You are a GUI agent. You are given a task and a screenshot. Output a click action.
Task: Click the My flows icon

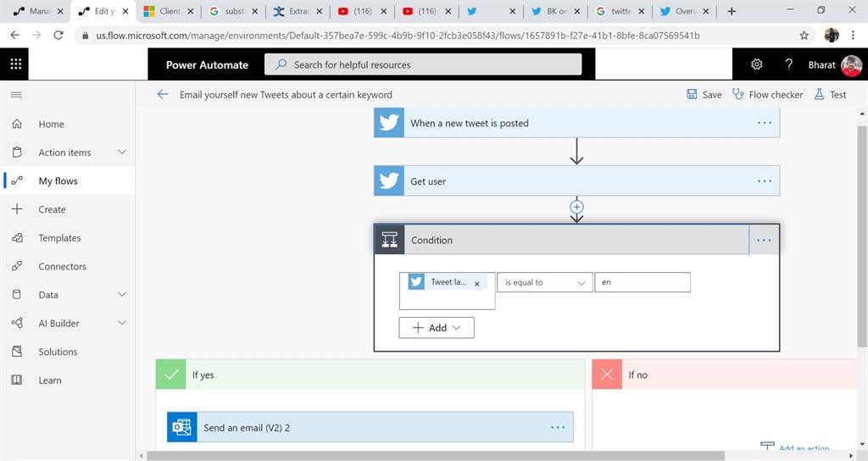[x=17, y=181]
